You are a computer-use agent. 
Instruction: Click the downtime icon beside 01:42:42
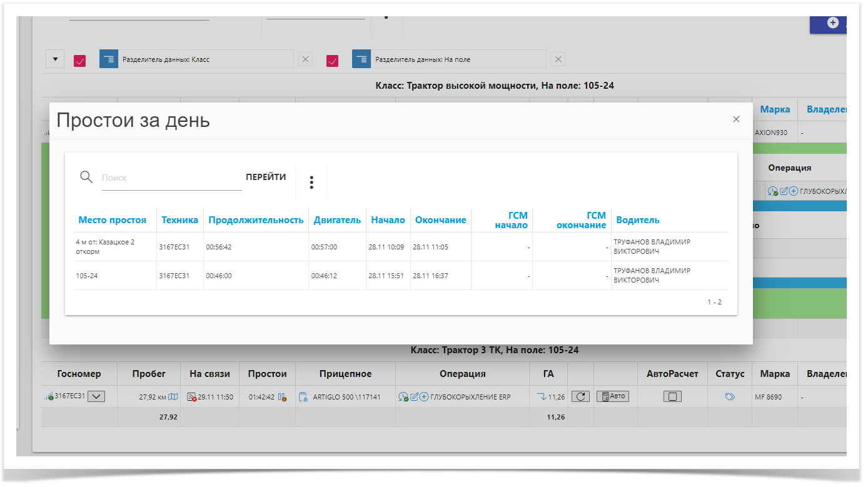click(x=283, y=397)
